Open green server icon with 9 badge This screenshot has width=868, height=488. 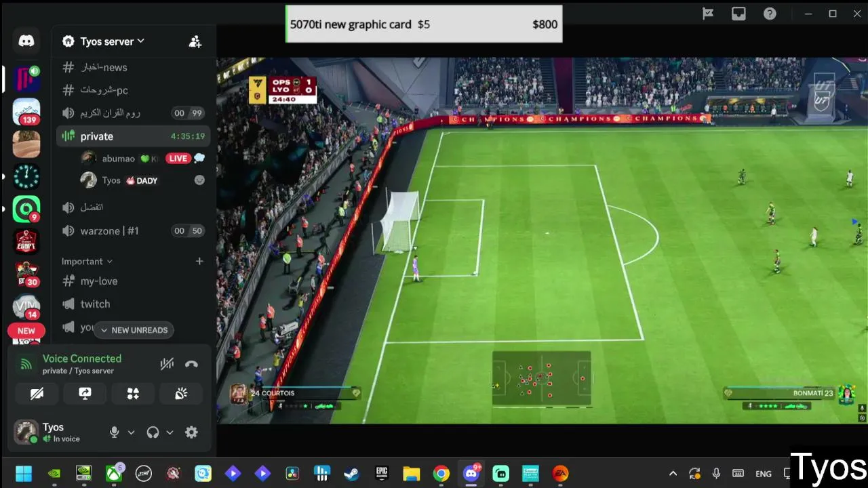(26, 209)
